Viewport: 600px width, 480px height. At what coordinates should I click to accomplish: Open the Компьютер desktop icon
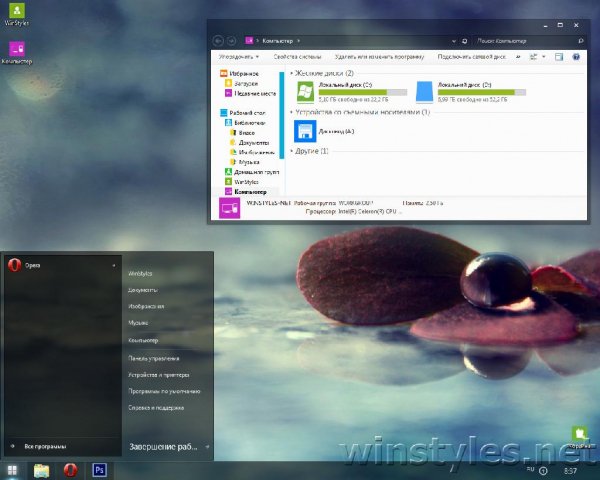pos(17,53)
